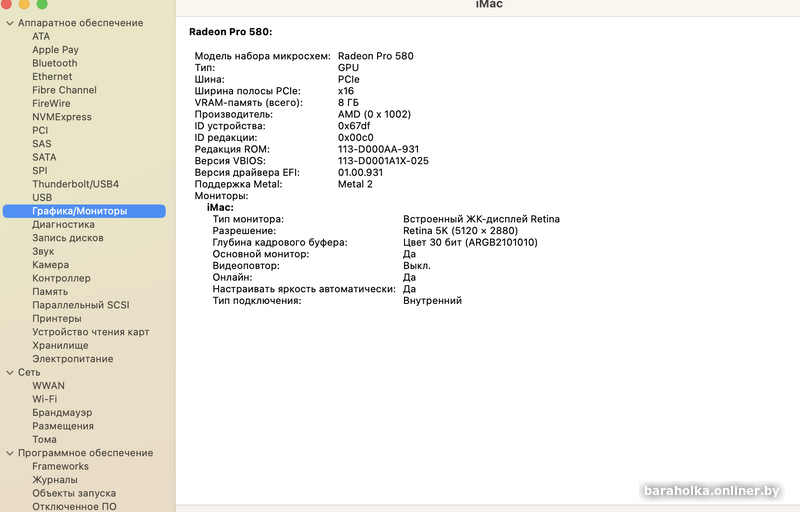Select Fibre Channel in the sidebar
Image resolution: width=800 pixels, height=512 pixels.
coord(64,90)
